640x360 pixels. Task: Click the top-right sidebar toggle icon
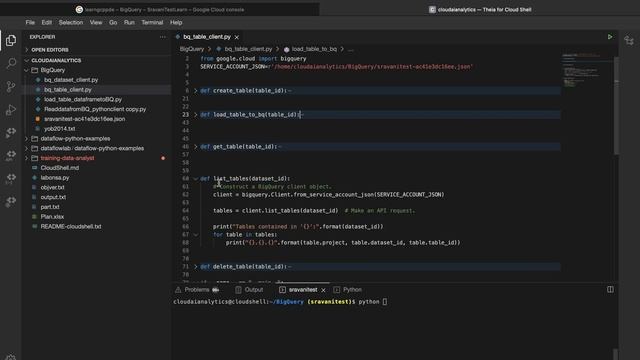[x=629, y=40]
